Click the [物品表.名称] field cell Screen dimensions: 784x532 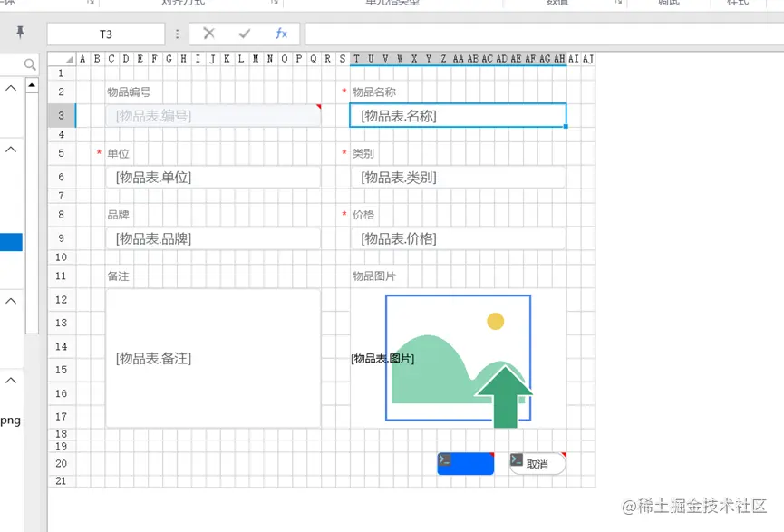(x=458, y=115)
